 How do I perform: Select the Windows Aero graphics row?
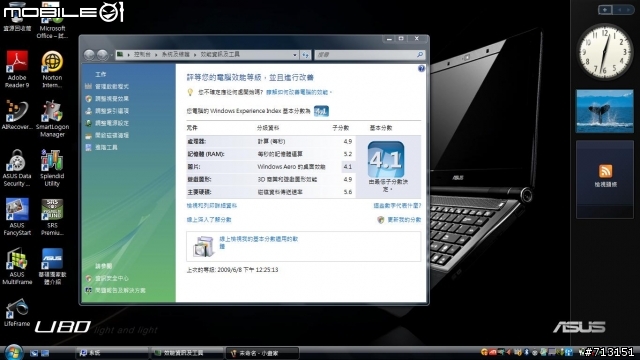pos(270,167)
